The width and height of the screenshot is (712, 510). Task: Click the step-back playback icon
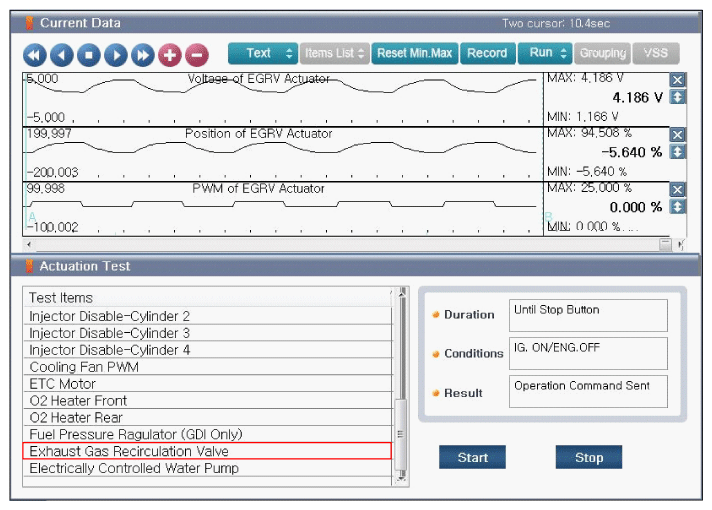[x=62, y=55]
